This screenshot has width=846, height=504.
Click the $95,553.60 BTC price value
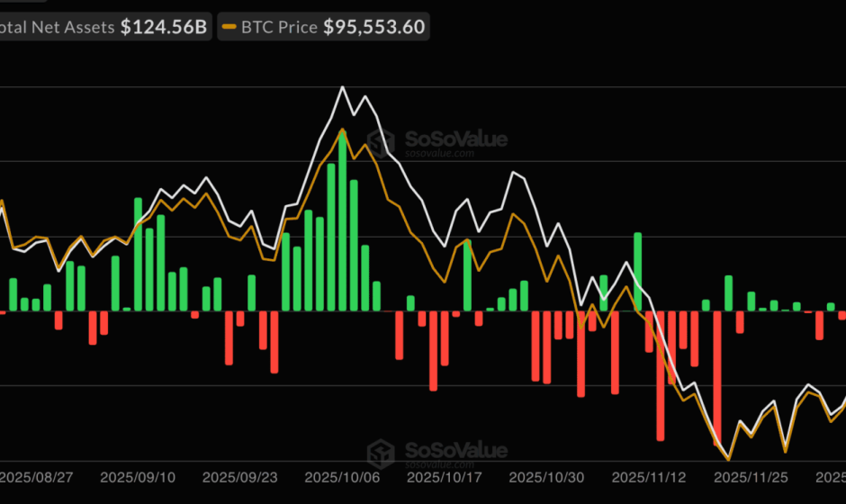point(374,28)
